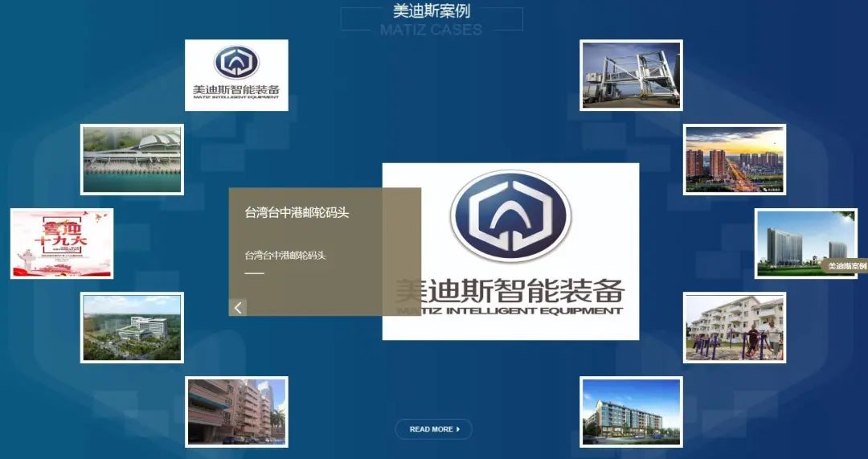The width and height of the screenshot is (868, 459).
Task: Open the outdoor fitness equipment thumbnail
Action: pos(735,328)
